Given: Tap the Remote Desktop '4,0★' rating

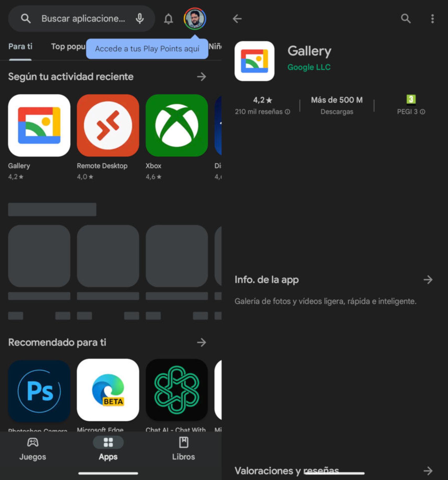Looking at the screenshot, I should tap(85, 177).
